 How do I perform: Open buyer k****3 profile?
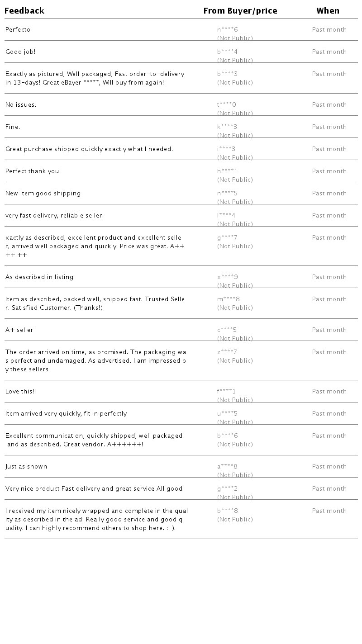point(227,127)
